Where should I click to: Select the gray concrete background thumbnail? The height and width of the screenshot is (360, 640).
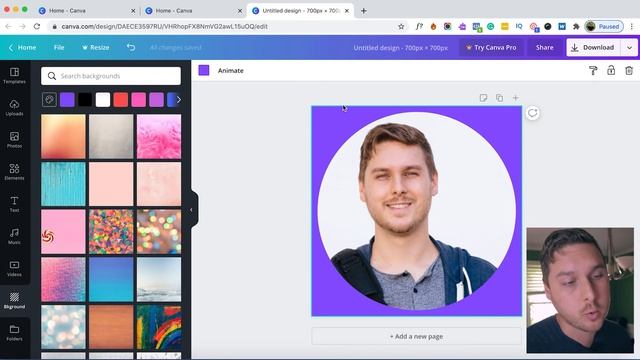tap(111, 136)
